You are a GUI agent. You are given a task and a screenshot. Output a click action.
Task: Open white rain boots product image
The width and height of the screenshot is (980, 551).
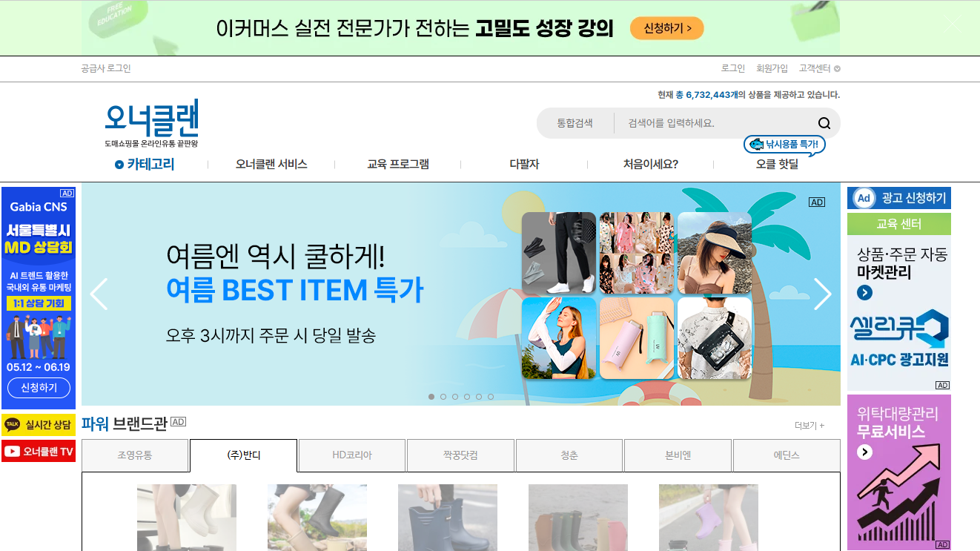(187, 518)
